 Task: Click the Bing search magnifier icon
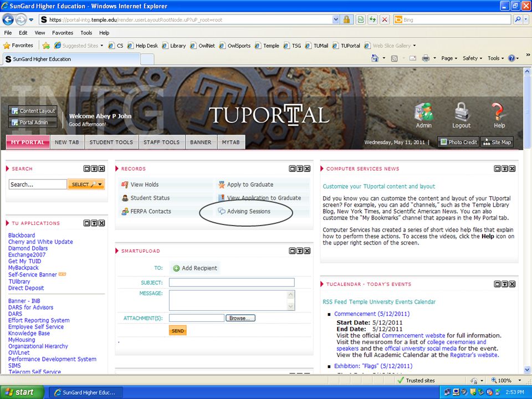coord(518,20)
